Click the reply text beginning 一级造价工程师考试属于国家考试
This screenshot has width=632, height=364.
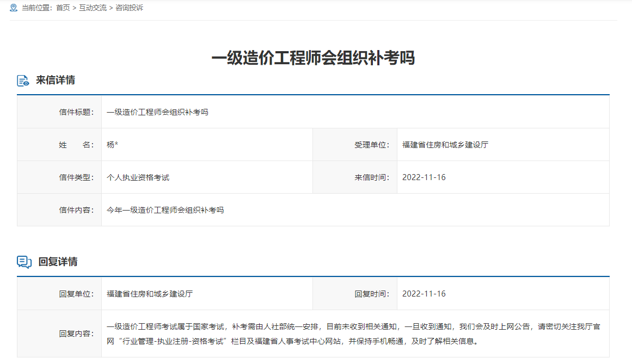(x=353, y=334)
